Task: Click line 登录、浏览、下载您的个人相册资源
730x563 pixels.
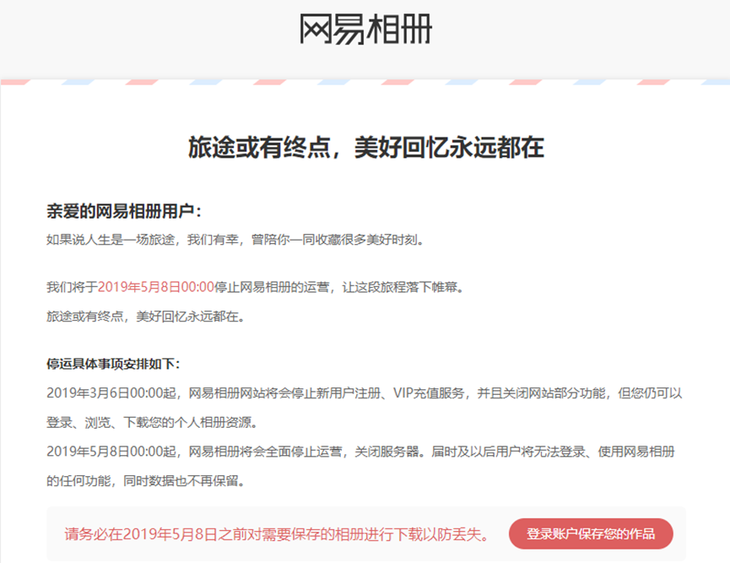Action: pyautogui.click(x=152, y=422)
